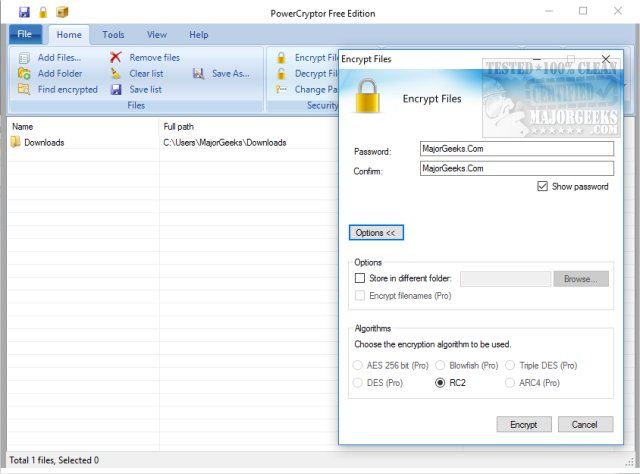This screenshot has width=640, height=474.
Task: Uncheck the Show password checkbox
Action: (542, 187)
